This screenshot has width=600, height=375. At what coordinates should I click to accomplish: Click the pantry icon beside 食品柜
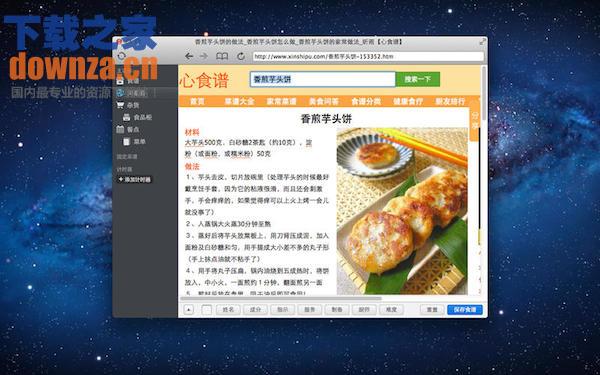pyautogui.click(x=127, y=117)
